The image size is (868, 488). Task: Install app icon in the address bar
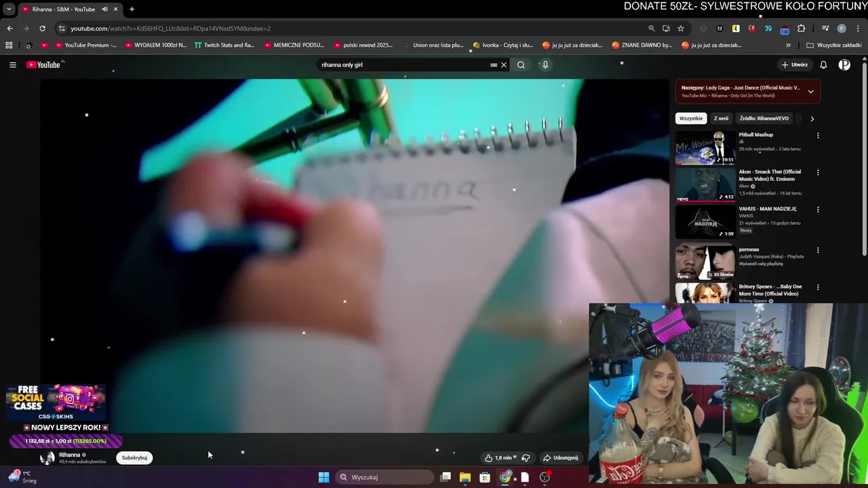[666, 28]
